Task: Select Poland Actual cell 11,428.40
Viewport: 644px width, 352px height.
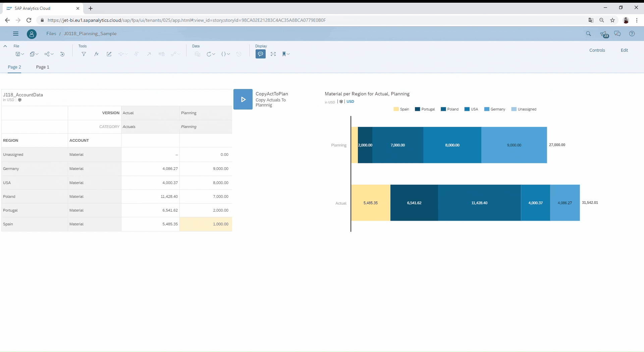Action: pos(150,196)
